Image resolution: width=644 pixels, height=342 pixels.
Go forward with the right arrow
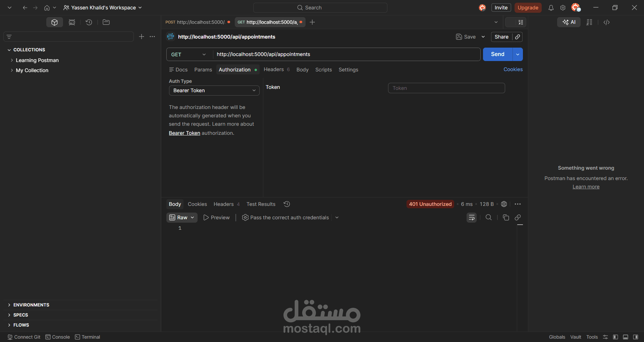point(35,8)
